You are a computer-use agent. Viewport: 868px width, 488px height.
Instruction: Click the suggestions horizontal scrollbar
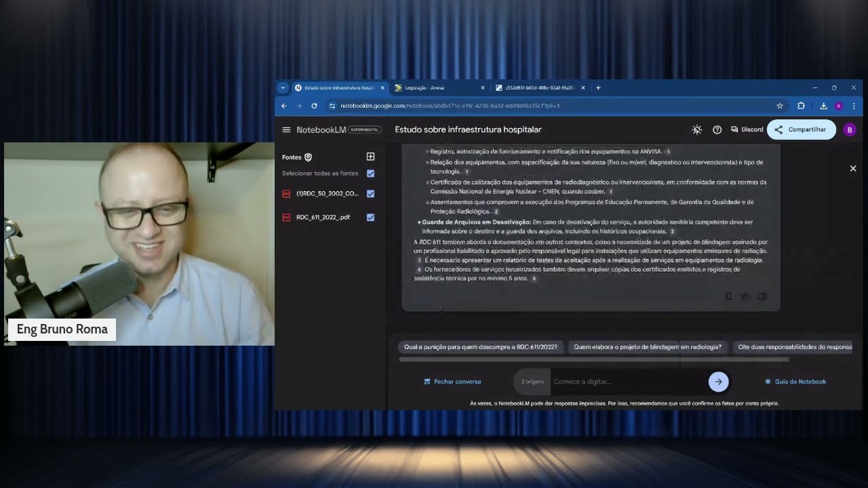(x=593, y=359)
